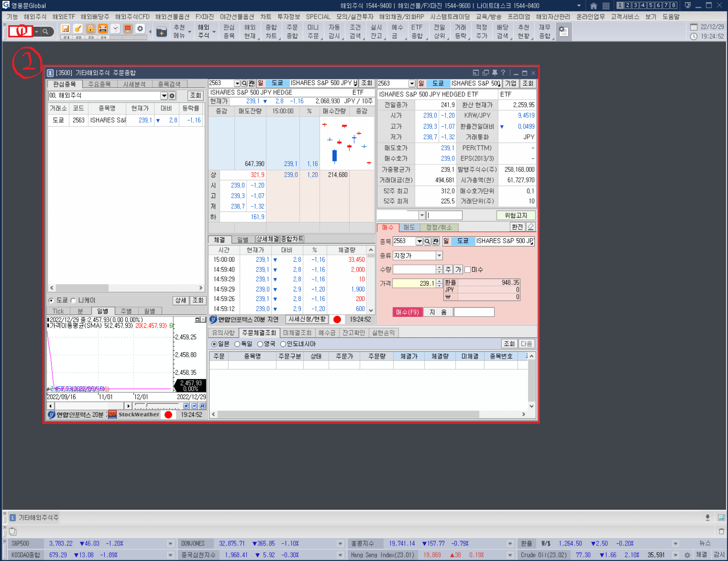Screen dimensions: 728x561
Task: Click the home icon in title bar
Action: click(593, 6)
